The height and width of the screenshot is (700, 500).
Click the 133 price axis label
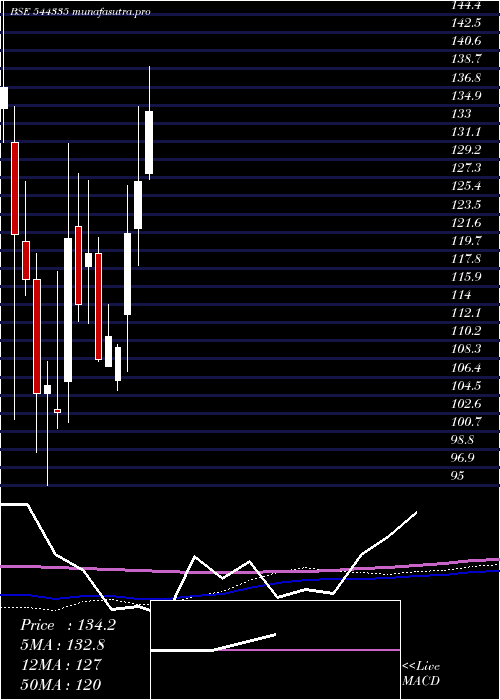[462, 113]
